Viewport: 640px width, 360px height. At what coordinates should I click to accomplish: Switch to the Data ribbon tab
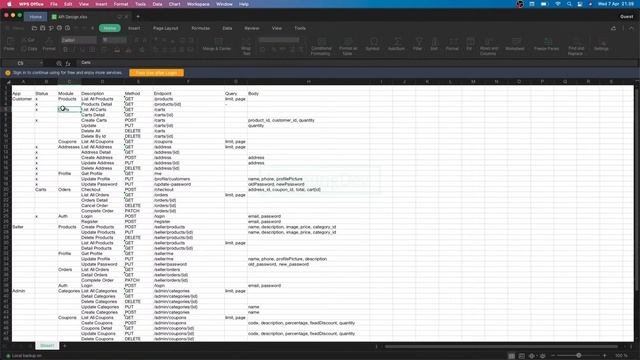coord(227,28)
